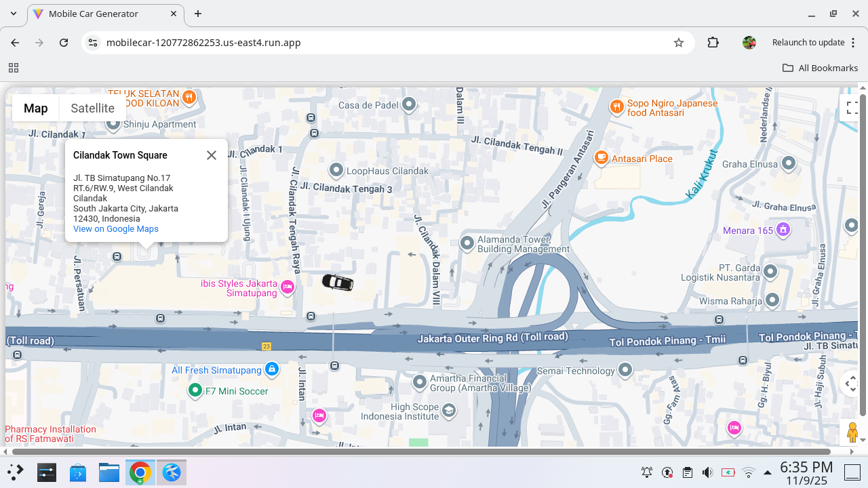The image size is (868, 488).
Task: Click Tol Pondok Pinang - Tmii label
Action: 668,340
